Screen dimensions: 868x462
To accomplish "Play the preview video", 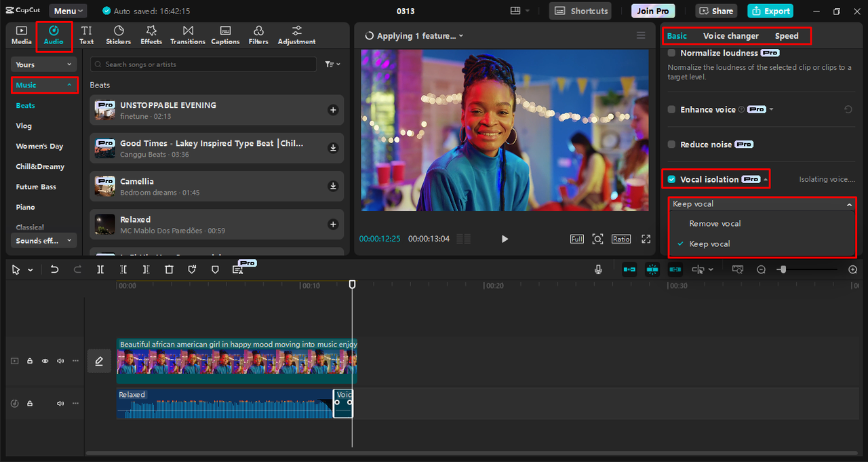I will (504, 239).
